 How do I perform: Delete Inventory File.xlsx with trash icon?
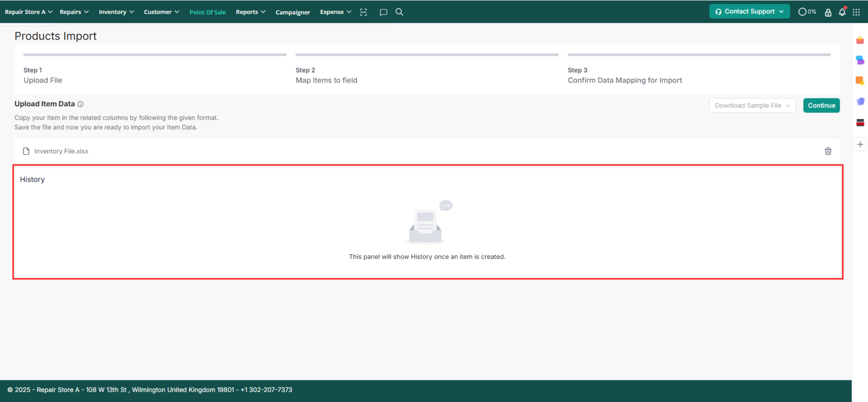pyautogui.click(x=828, y=151)
